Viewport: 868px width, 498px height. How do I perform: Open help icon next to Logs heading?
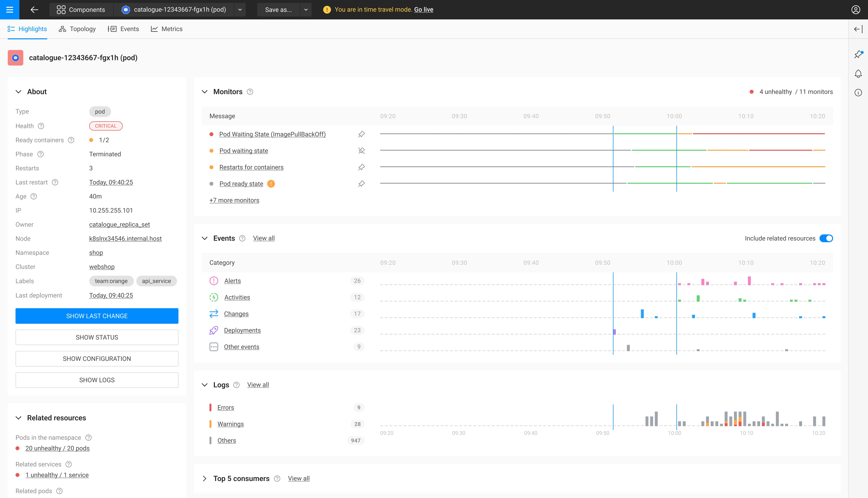coord(236,385)
